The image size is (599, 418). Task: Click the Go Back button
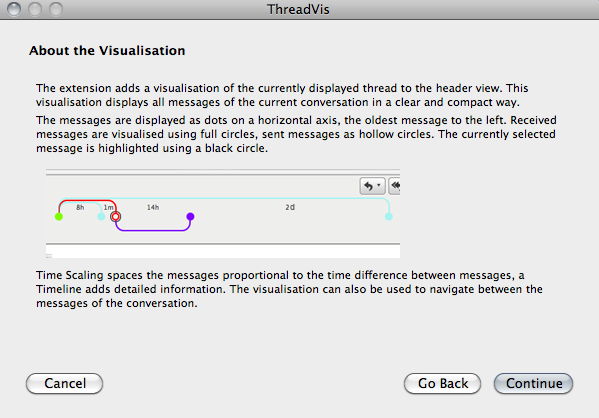pyautogui.click(x=442, y=383)
